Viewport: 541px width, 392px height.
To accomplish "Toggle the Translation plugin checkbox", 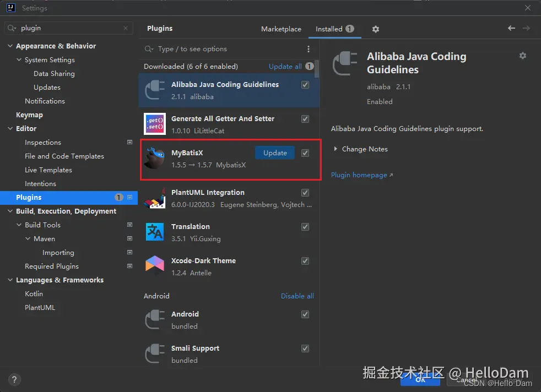I will [x=305, y=227].
